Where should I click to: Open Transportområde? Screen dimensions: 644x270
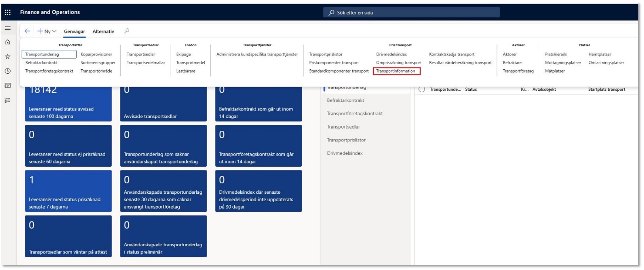[96, 71]
